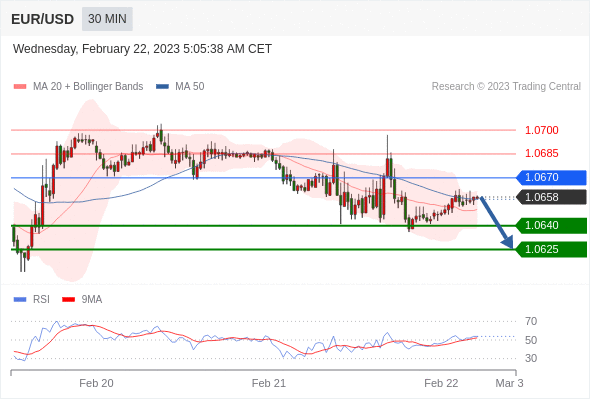This screenshot has height=400, width=590.
Task: Click the 30 MIN timeframe badge
Action: tap(107, 19)
